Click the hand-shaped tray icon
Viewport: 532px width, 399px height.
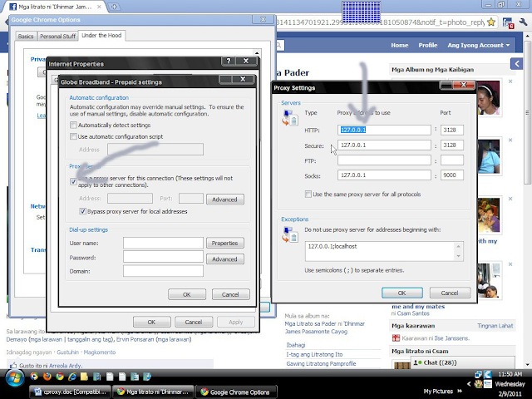click(478, 384)
